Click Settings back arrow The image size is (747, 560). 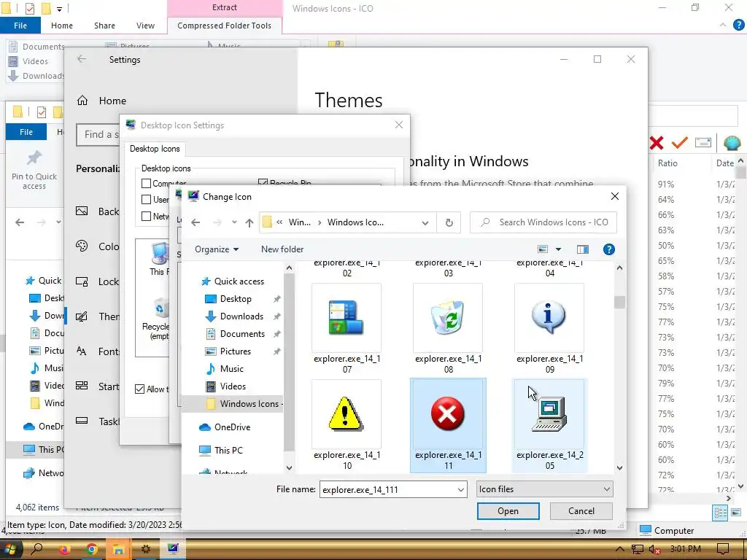[82, 58]
